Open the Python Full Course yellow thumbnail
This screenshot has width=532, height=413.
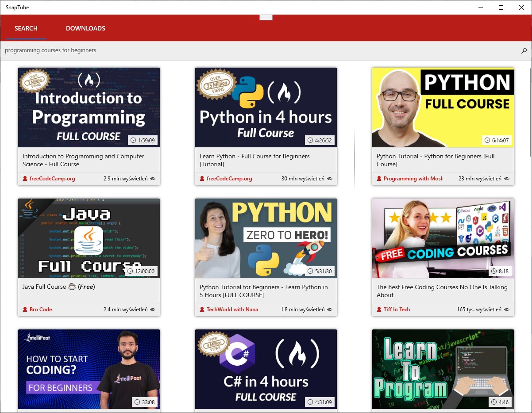(443, 107)
